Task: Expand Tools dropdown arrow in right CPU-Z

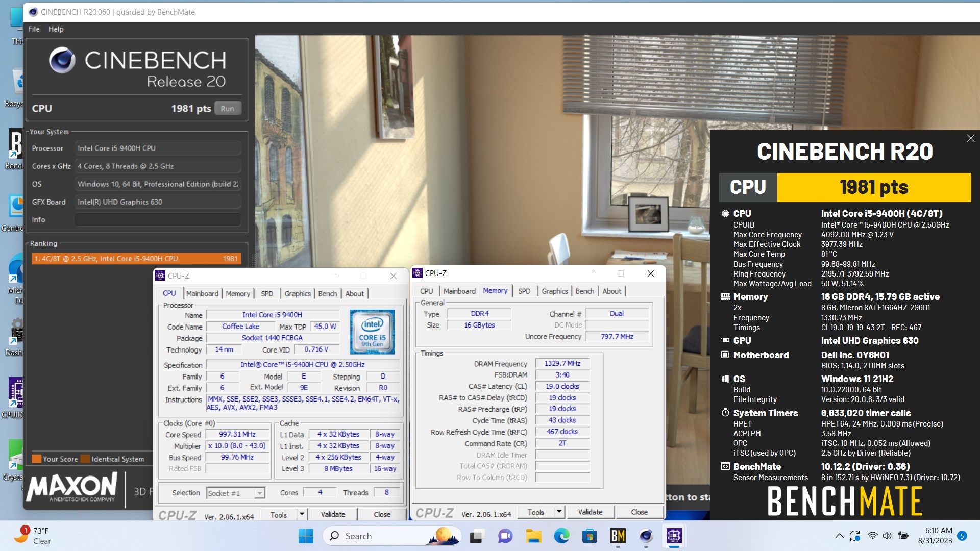Action: pyautogui.click(x=559, y=512)
